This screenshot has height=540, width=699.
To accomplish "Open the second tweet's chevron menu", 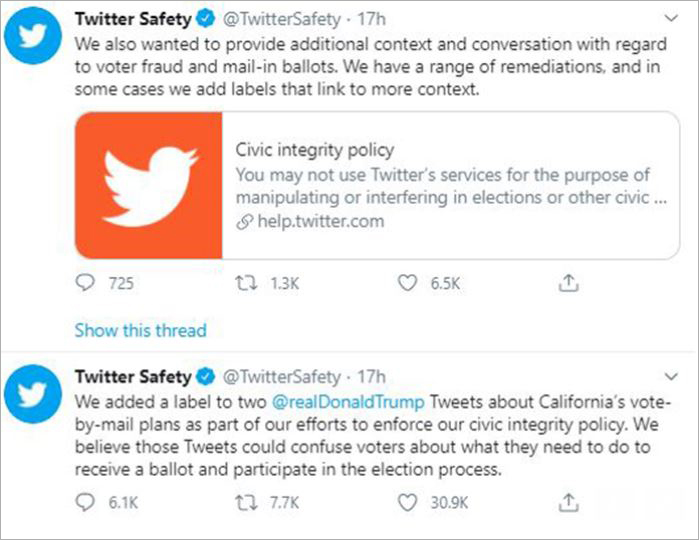I will coord(671,376).
